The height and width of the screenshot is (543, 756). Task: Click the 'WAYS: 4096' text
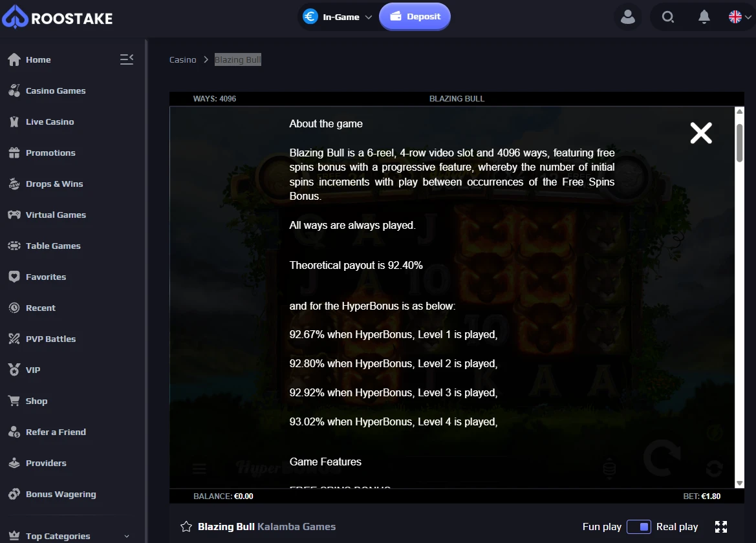215,99
